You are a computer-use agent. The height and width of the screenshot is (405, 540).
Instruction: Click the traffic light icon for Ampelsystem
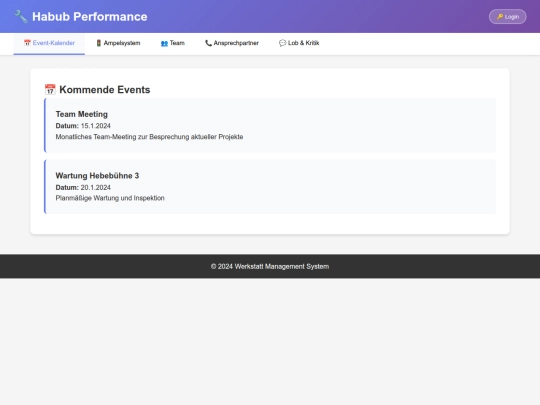98,43
